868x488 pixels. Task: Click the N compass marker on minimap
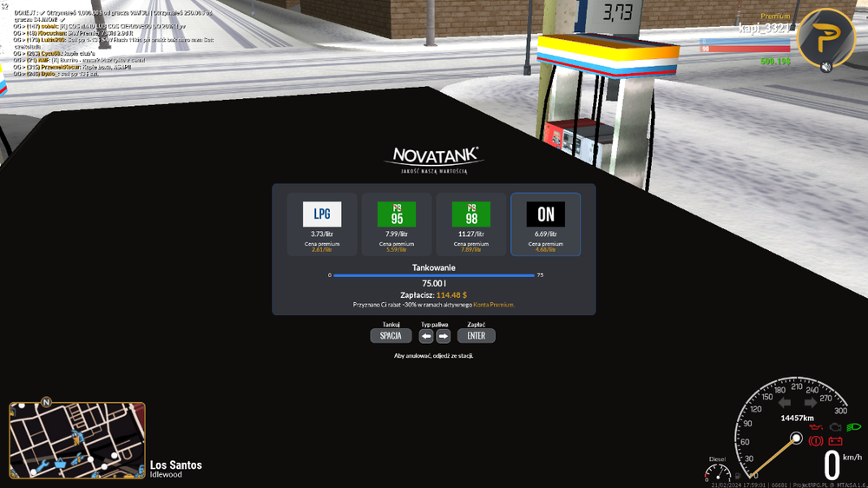point(46,402)
